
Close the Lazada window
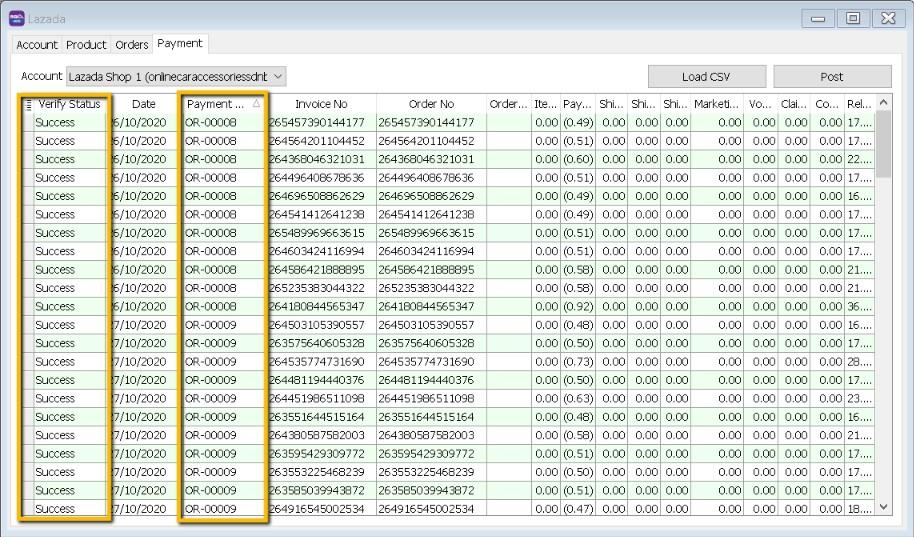click(886, 19)
